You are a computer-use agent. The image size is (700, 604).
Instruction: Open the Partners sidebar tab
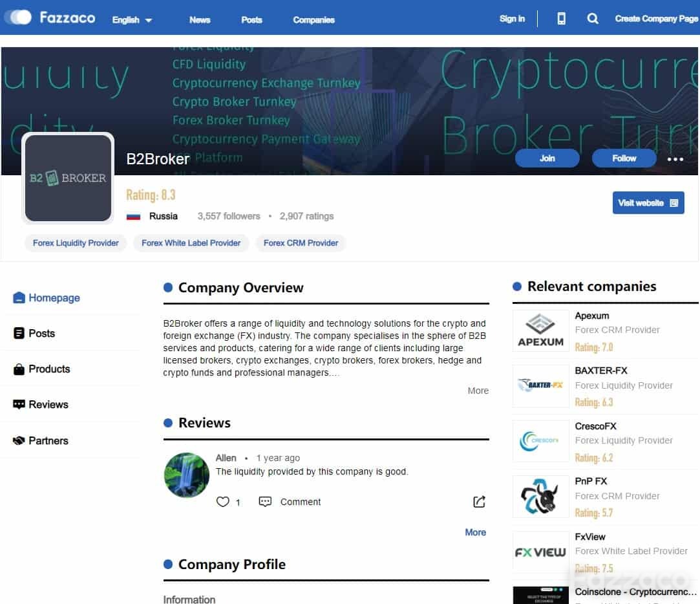click(x=41, y=440)
